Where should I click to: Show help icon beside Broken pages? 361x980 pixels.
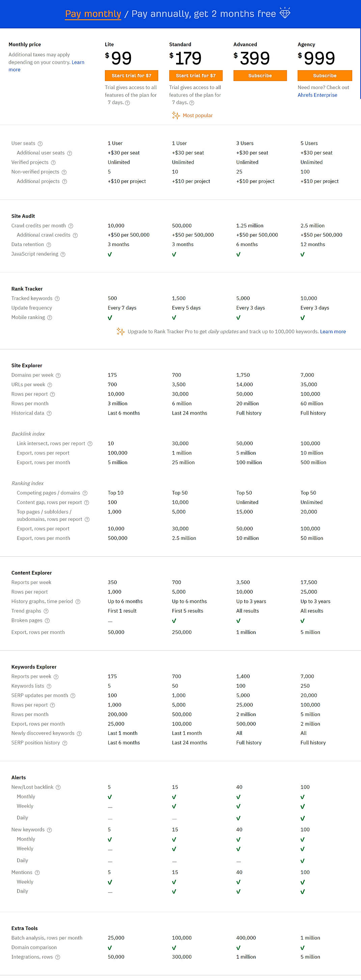pos(47,621)
